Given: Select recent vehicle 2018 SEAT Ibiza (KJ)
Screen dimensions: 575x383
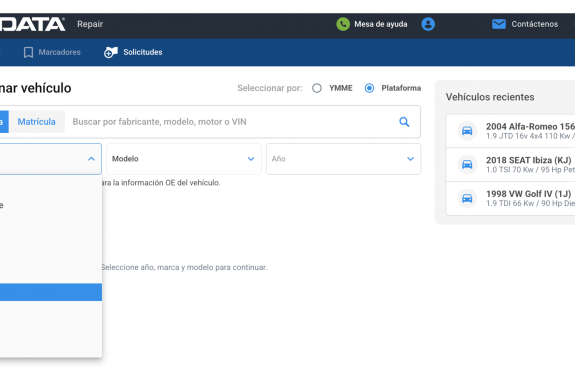Looking at the screenshot, I should 510,164.
